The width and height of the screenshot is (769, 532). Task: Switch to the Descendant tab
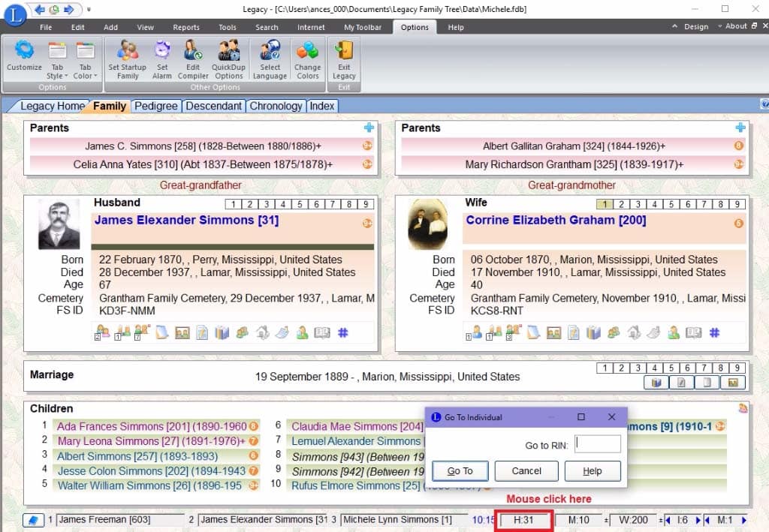coord(213,106)
